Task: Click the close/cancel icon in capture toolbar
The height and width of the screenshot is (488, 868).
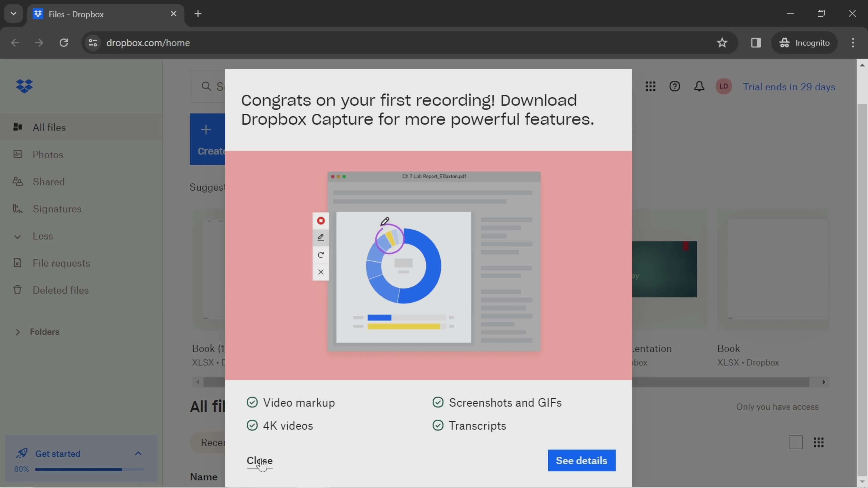Action: (x=321, y=272)
